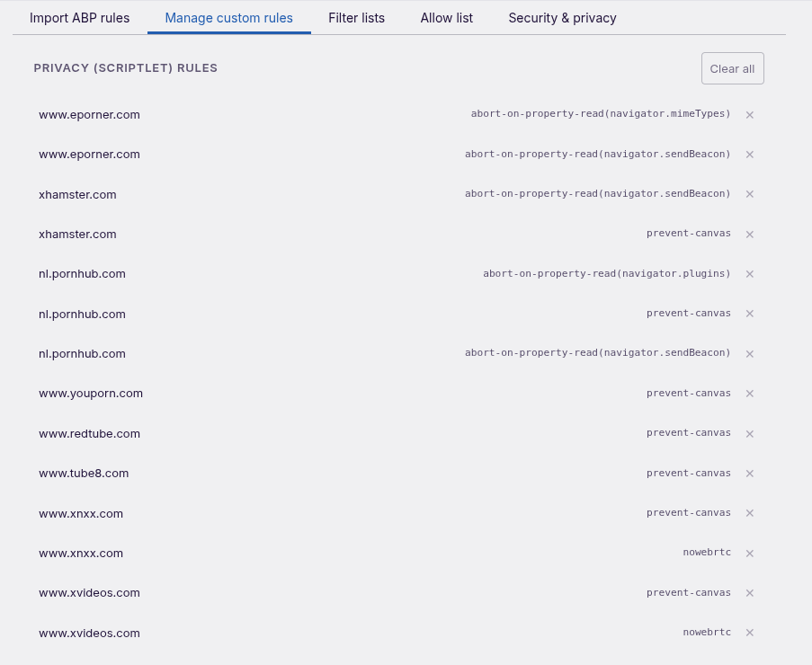Select www.xvideos.com domain in prevent-canvas row
The image size is (812, 665).
89,593
